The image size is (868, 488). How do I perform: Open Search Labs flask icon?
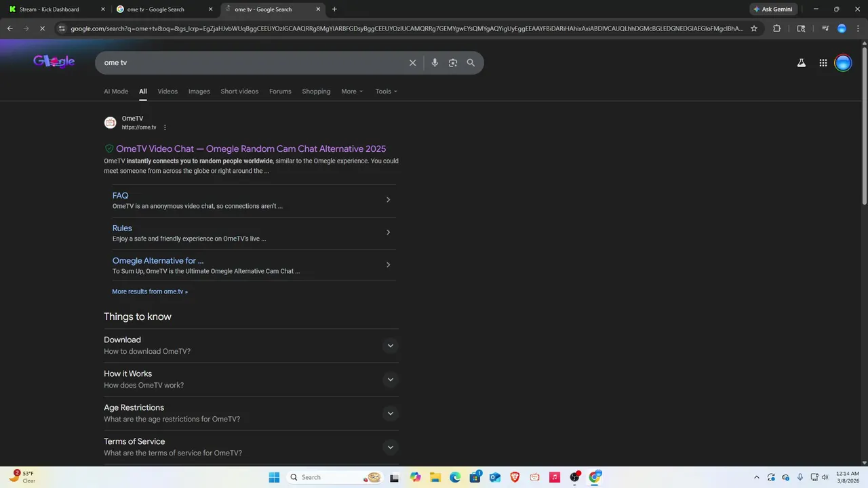(801, 63)
